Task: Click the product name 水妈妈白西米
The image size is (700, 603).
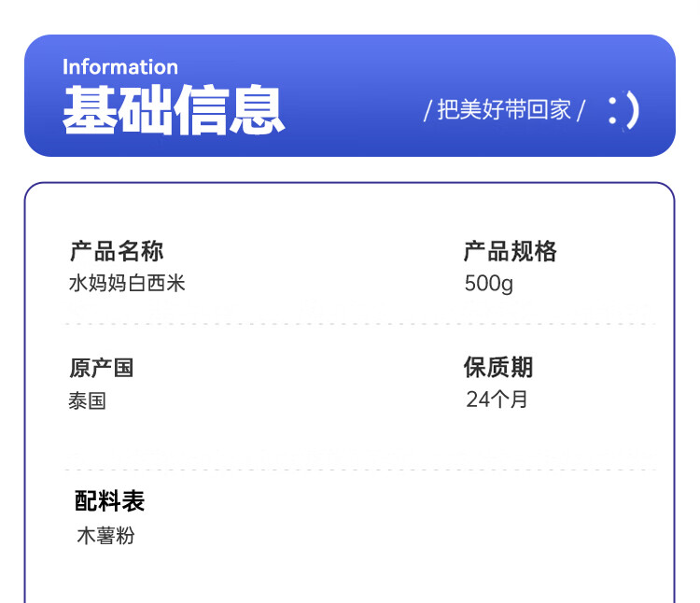Action: pyautogui.click(x=127, y=283)
